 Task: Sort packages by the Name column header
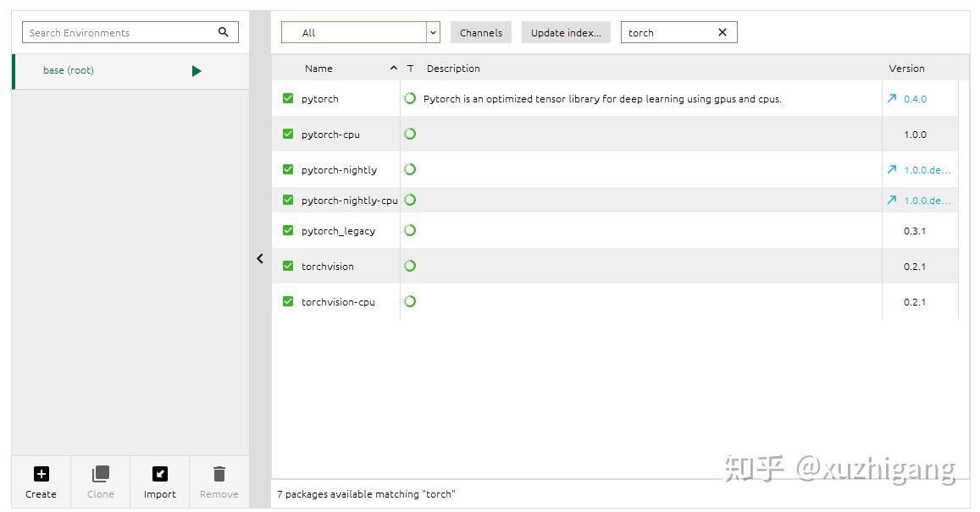coord(318,68)
